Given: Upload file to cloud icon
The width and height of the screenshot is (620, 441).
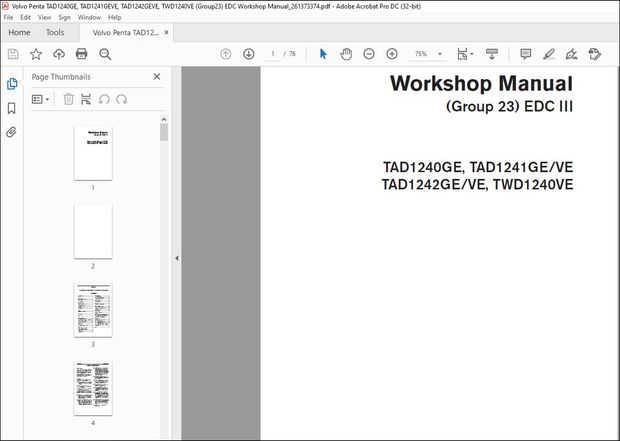Looking at the screenshot, I should [59, 54].
